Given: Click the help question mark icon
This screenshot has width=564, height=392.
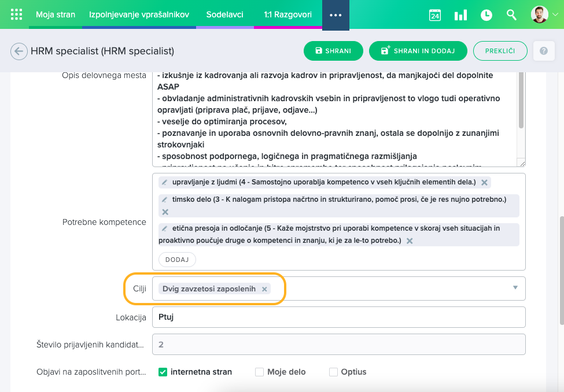Looking at the screenshot, I should (x=543, y=51).
